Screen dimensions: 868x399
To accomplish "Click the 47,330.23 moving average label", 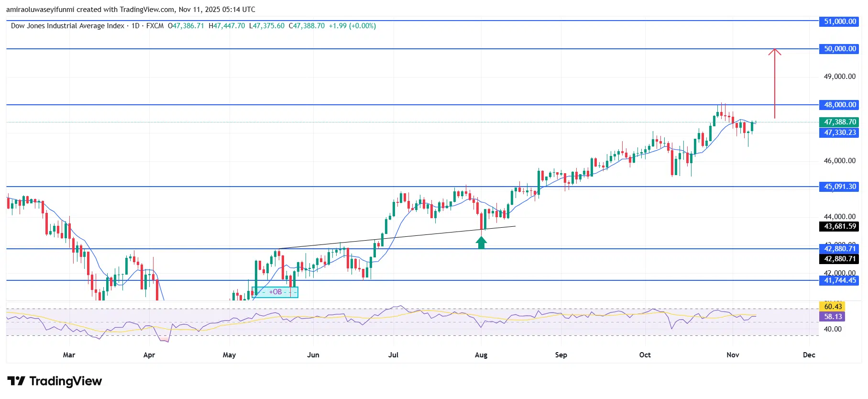I will point(840,133).
